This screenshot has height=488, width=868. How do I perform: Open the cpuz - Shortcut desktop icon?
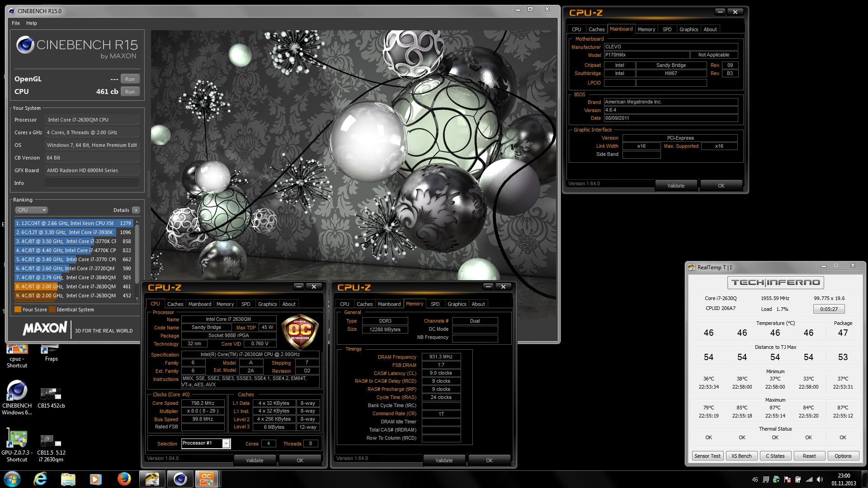[x=17, y=356]
